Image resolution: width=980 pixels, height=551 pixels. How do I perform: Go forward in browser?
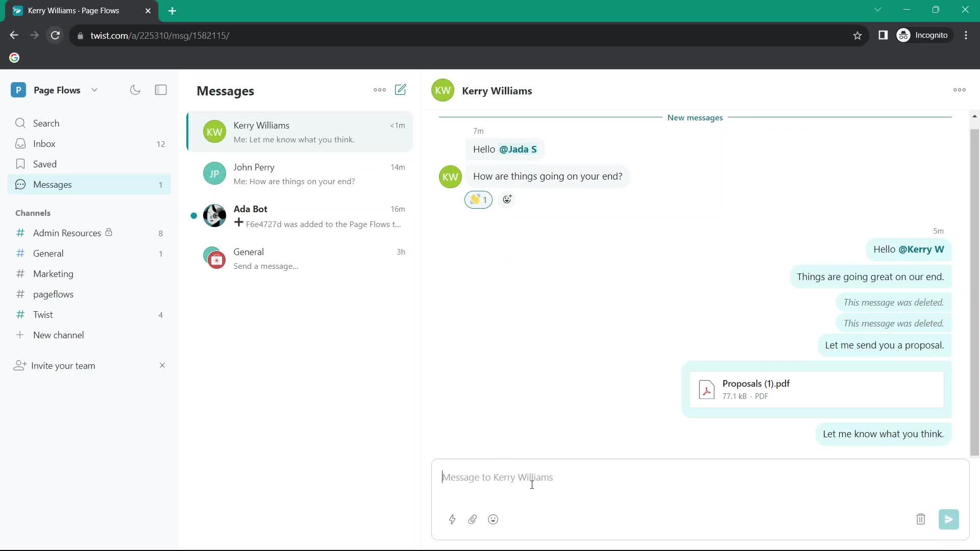tap(34, 35)
